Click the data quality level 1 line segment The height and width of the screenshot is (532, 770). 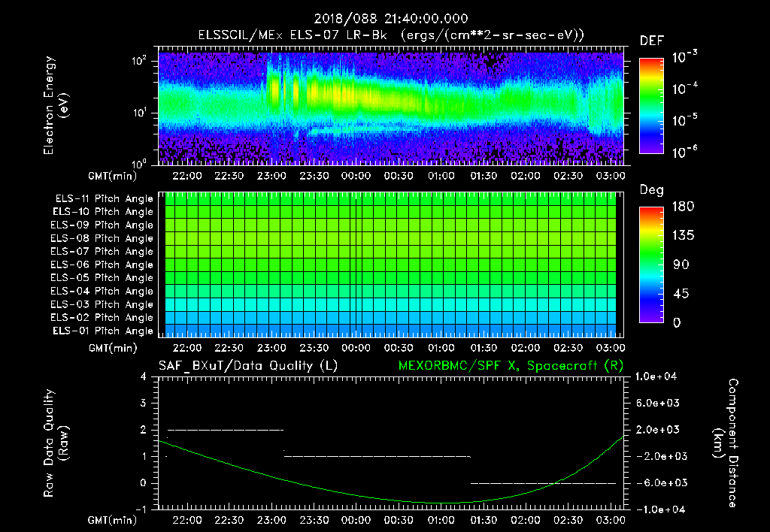377,457
